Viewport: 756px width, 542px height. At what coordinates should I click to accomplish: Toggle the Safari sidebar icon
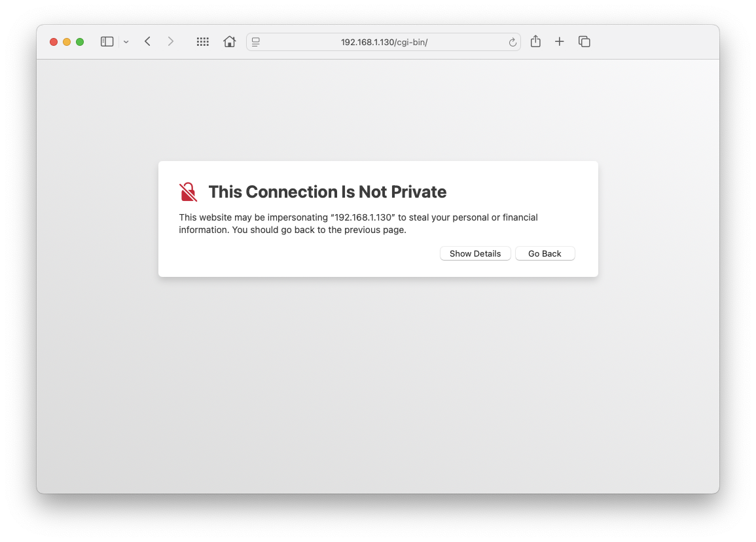tap(107, 42)
